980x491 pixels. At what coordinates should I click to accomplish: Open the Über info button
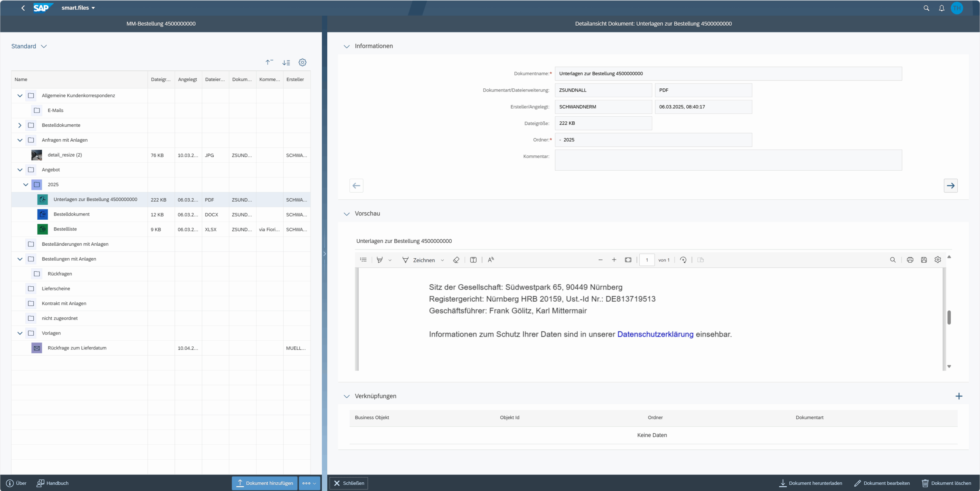(x=16, y=483)
